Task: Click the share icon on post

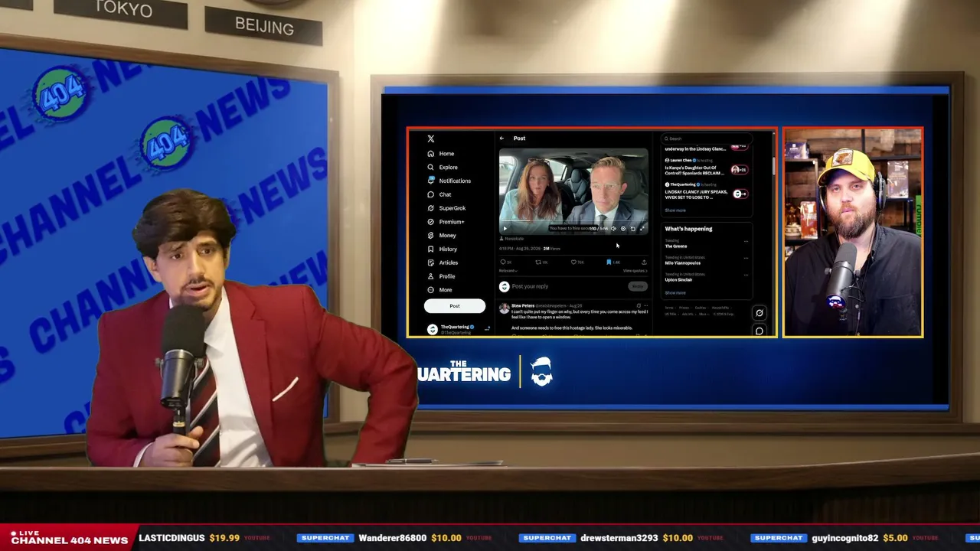Action: [644, 262]
